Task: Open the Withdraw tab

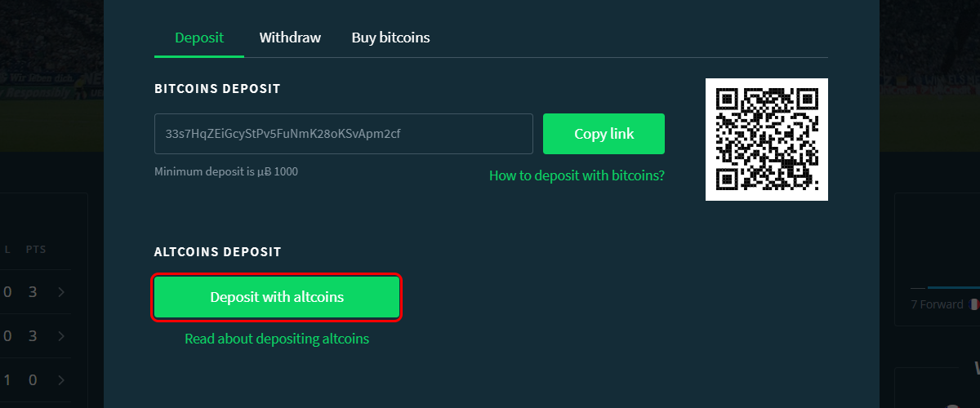Action: tap(290, 38)
